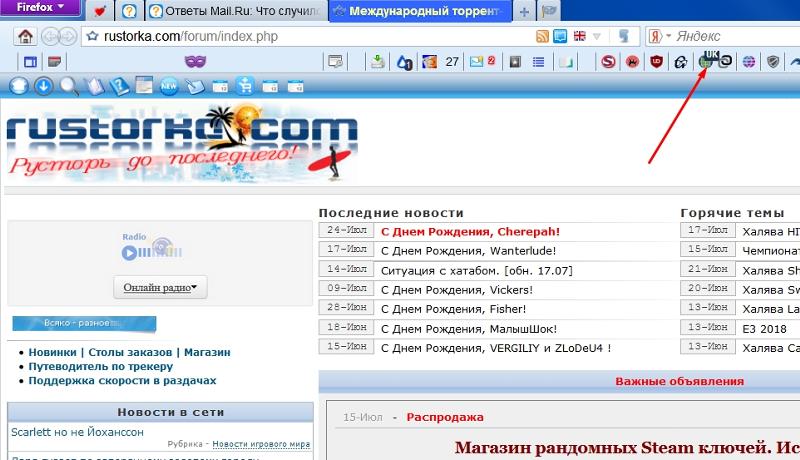Open С Днем Рождения, Wanterlude! news

tap(468, 251)
